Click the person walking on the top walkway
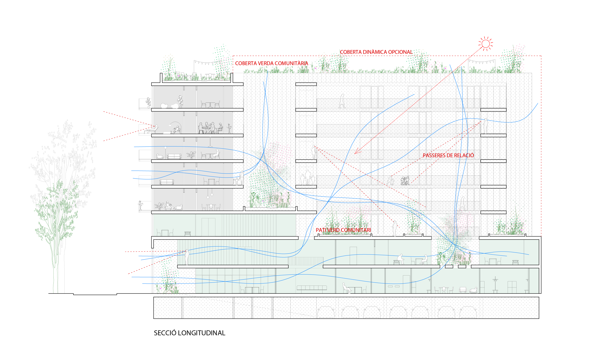Image resolution: width=607 pixels, height=364 pixels. (342, 101)
